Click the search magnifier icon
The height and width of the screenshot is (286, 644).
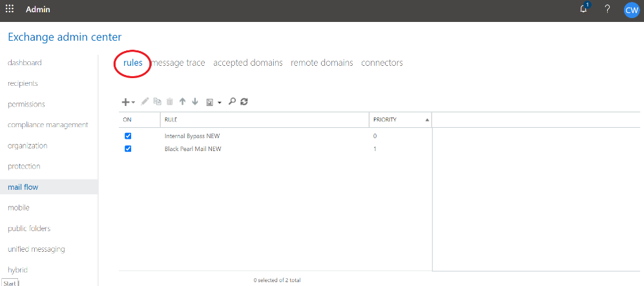232,102
